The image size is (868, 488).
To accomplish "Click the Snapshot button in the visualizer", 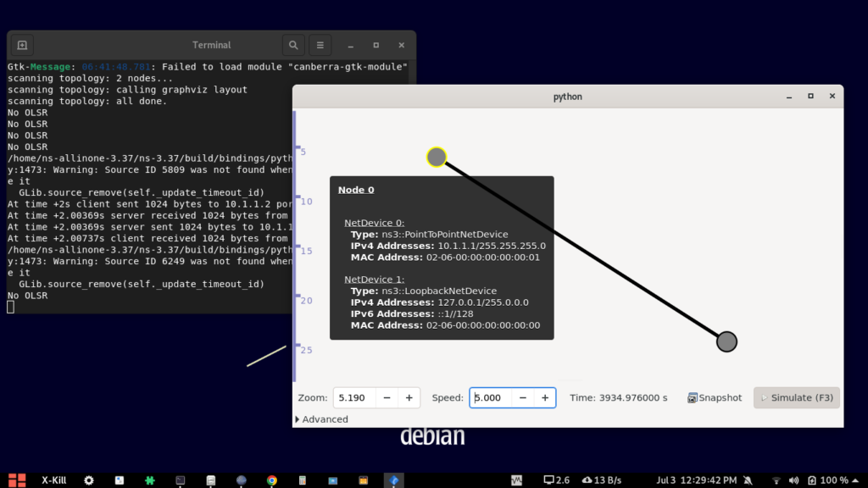I will coord(715,397).
